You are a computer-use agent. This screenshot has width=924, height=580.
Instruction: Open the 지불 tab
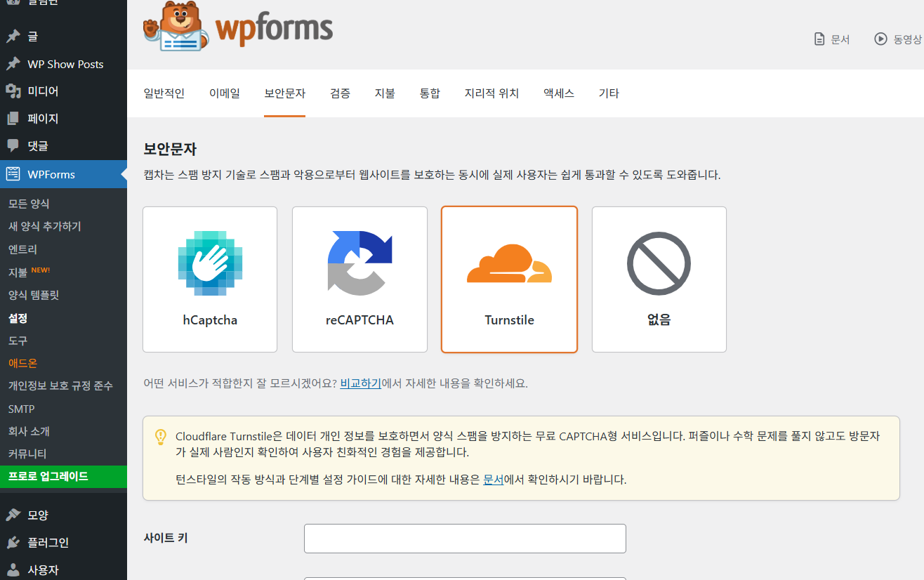(385, 93)
